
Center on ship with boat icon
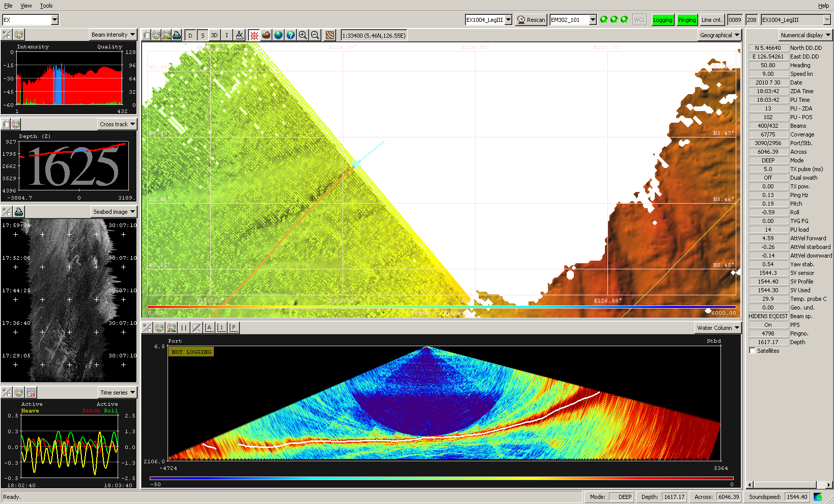click(266, 35)
